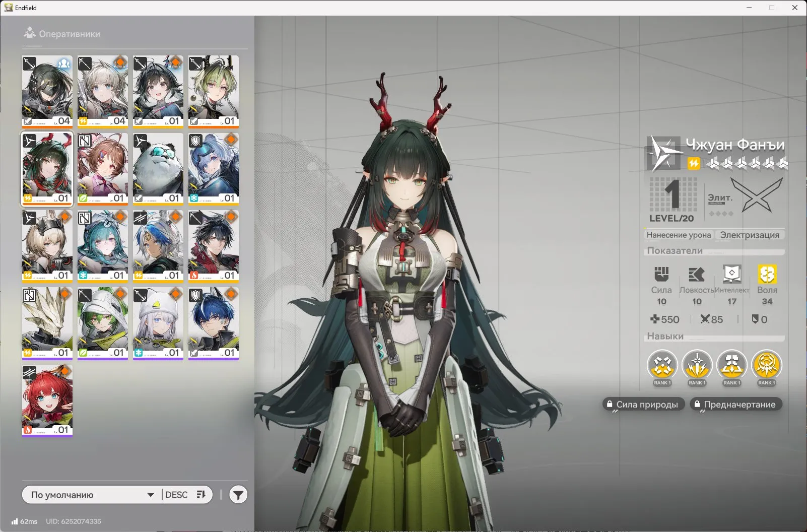Open the fourth RANK 1 skill icon
This screenshot has width=807, height=532.
(766, 365)
